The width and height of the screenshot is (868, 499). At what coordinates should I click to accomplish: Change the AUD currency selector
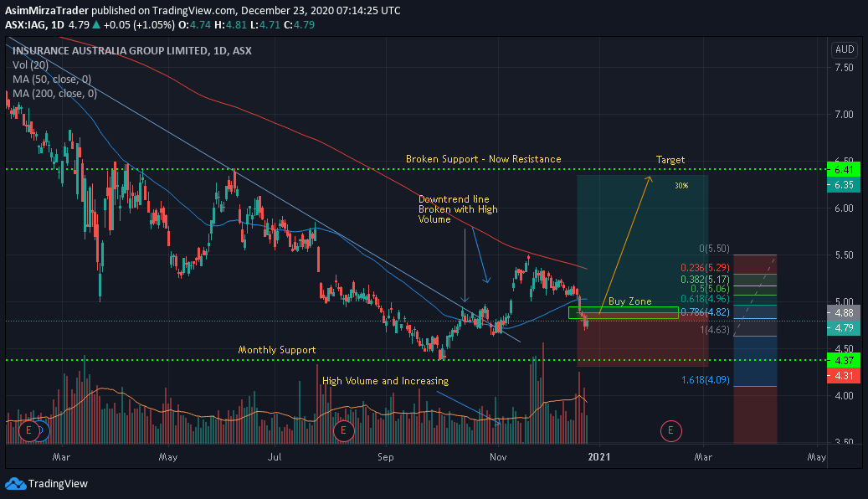[845, 49]
